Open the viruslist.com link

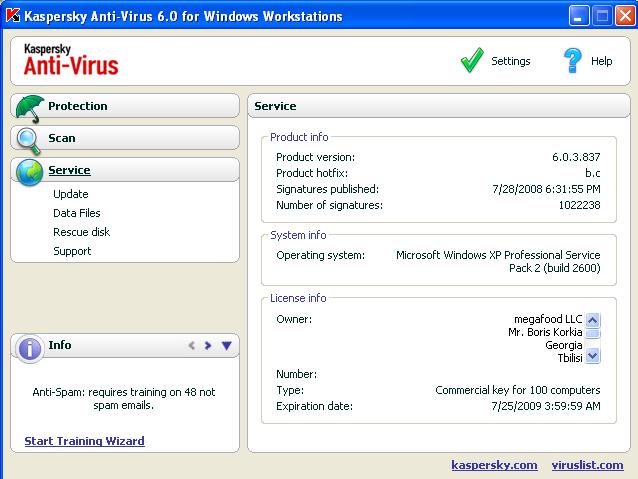click(587, 465)
